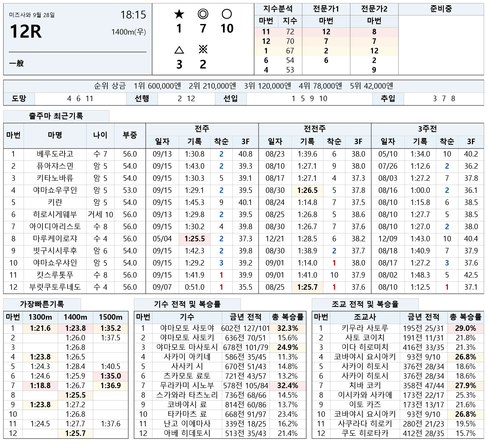Click jockey name 무라카미 시노부
The width and height of the screenshot is (487, 448).
click(x=187, y=385)
